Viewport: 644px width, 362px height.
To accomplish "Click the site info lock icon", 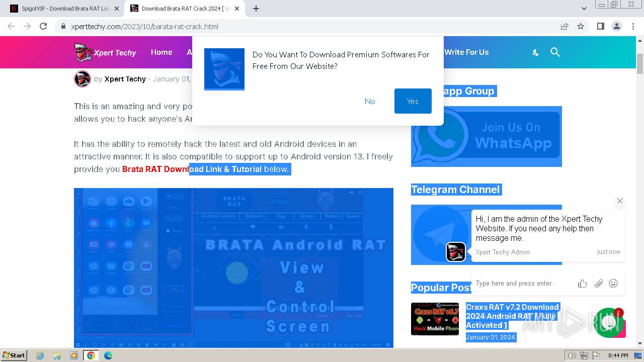I will 63,26.
